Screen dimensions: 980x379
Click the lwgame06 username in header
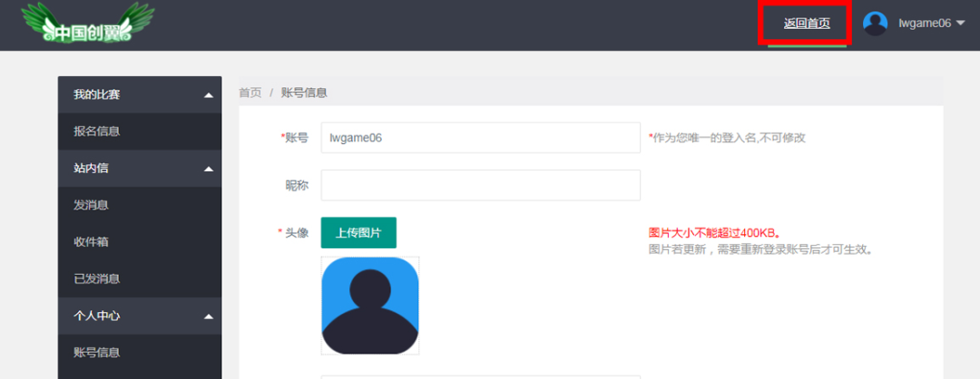point(925,23)
